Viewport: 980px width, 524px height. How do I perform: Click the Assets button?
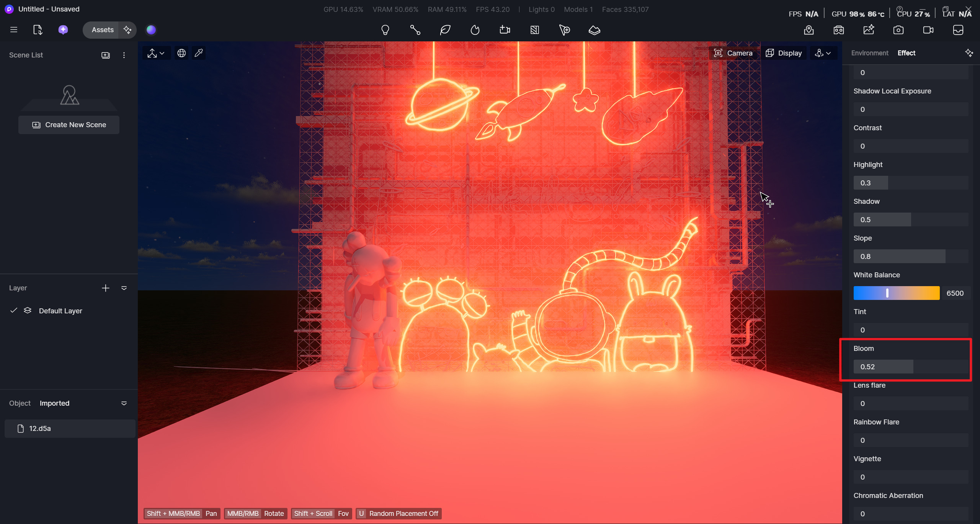(102, 30)
